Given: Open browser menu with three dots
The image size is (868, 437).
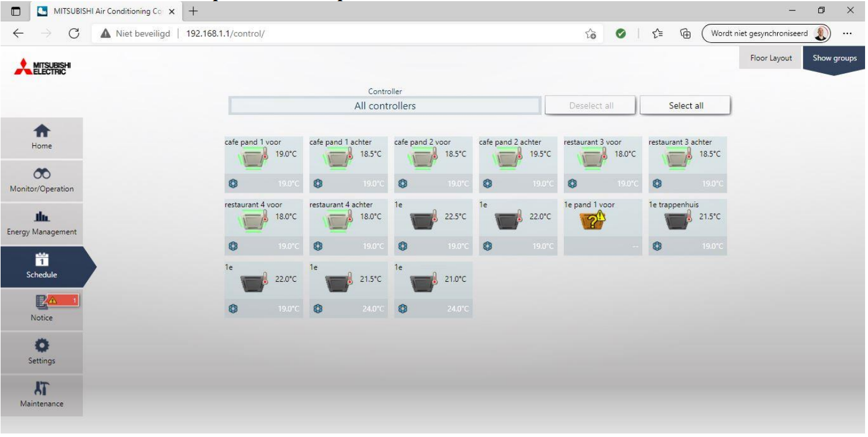Looking at the screenshot, I should pos(846,33).
